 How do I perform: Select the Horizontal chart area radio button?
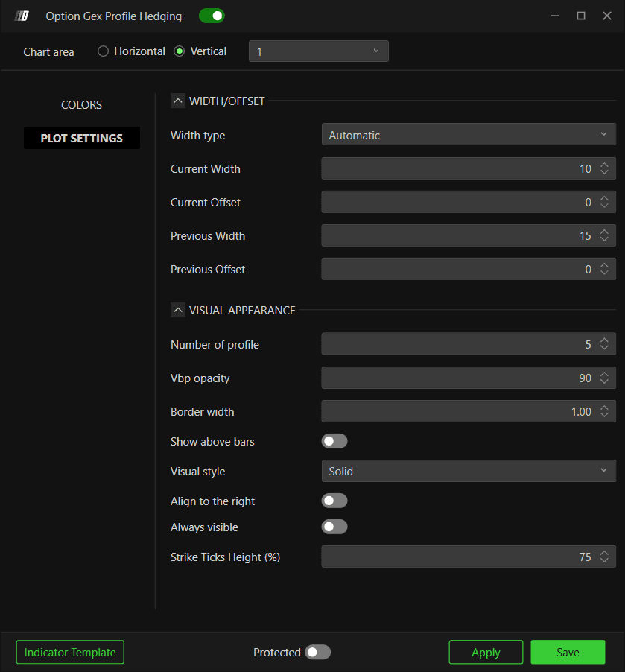(103, 51)
